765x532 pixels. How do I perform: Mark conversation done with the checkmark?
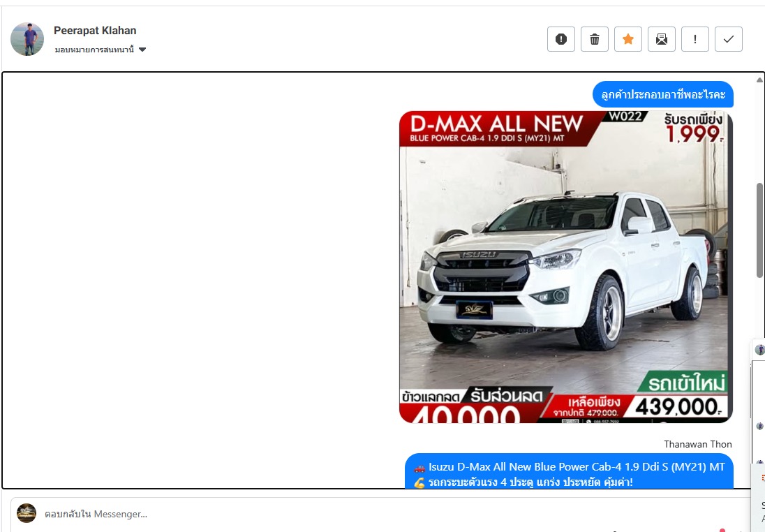pyautogui.click(x=728, y=39)
